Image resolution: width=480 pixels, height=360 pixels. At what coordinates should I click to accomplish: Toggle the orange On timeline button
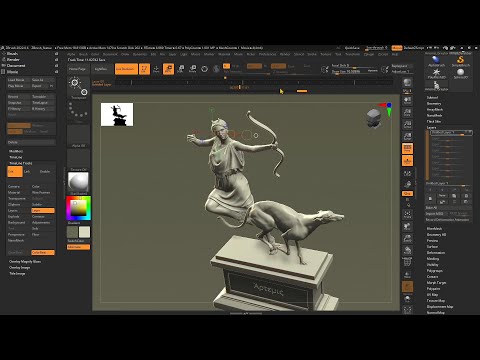pyautogui.click(x=15, y=172)
